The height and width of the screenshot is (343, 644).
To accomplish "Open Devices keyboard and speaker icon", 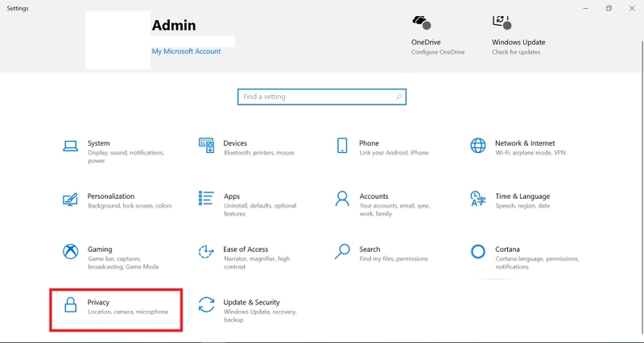I will (206, 146).
